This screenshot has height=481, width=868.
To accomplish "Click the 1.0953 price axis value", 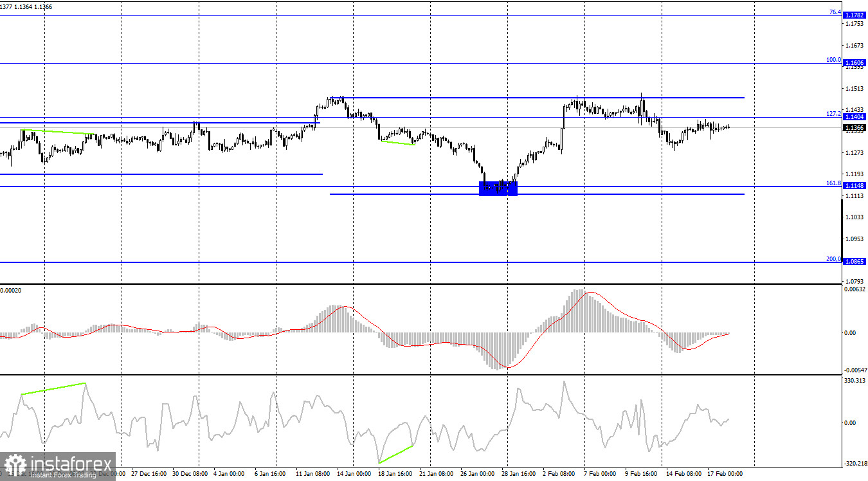I will coord(855,239).
